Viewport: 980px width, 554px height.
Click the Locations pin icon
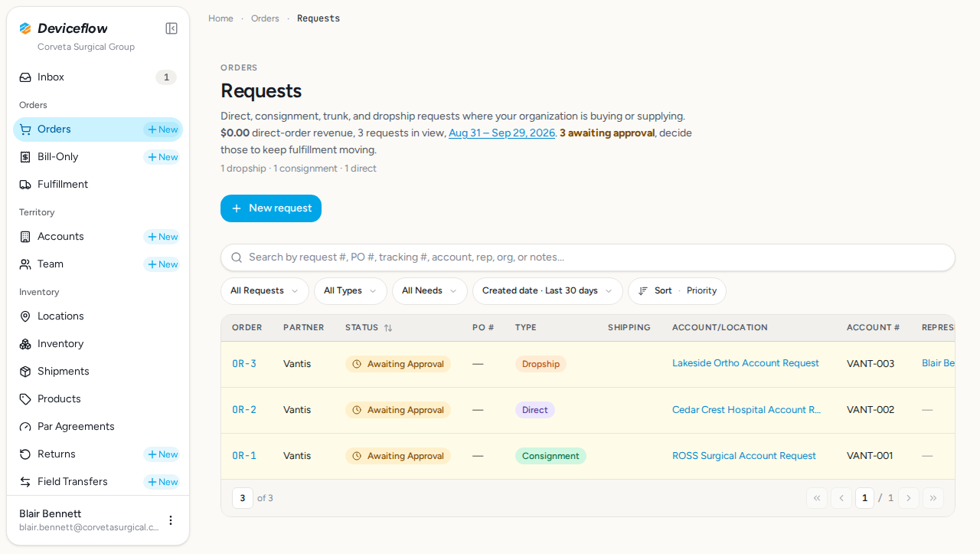pos(25,316)
